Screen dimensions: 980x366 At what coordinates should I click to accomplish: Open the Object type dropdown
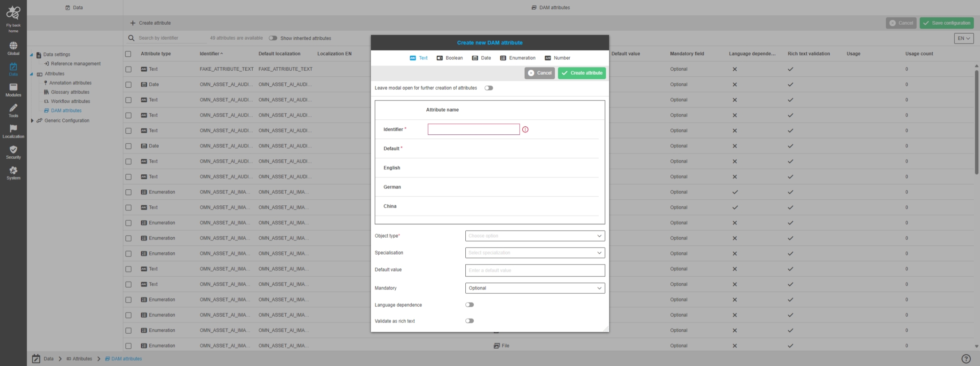click(x=535, y=236)
